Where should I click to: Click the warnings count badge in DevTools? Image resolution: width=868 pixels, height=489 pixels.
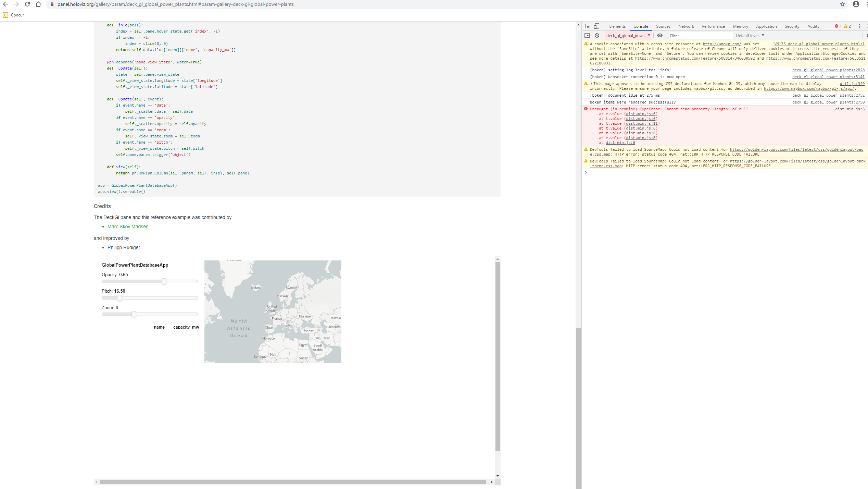[x=847, y=26]
